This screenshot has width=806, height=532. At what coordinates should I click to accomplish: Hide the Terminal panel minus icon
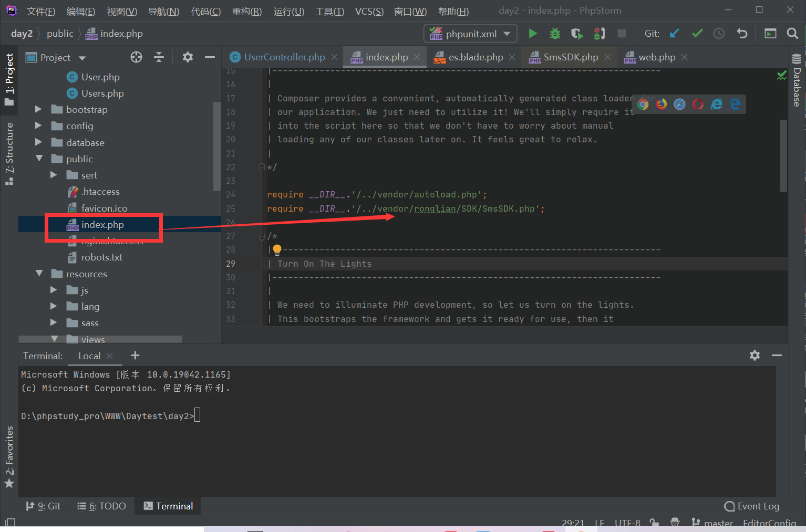click(777, 356)
